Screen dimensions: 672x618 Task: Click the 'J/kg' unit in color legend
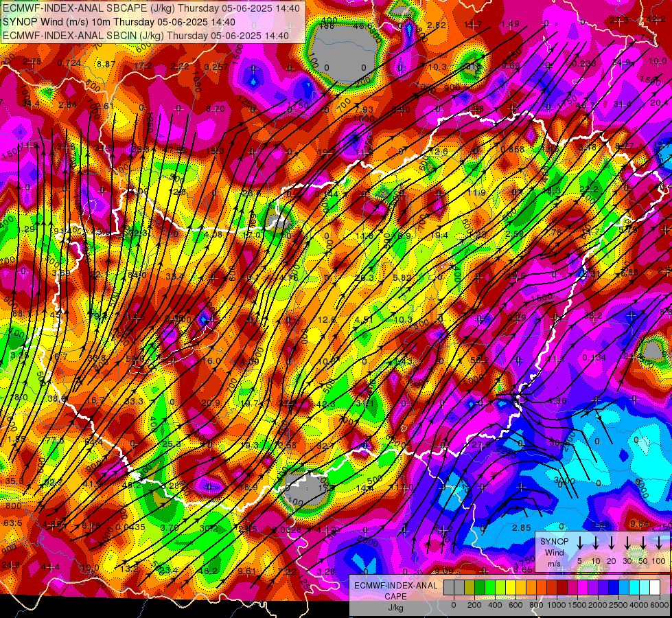pos(395,608)
